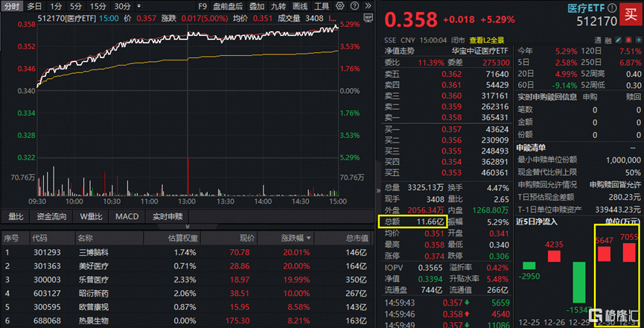Select MACD indicator tab

pos(127,217)
